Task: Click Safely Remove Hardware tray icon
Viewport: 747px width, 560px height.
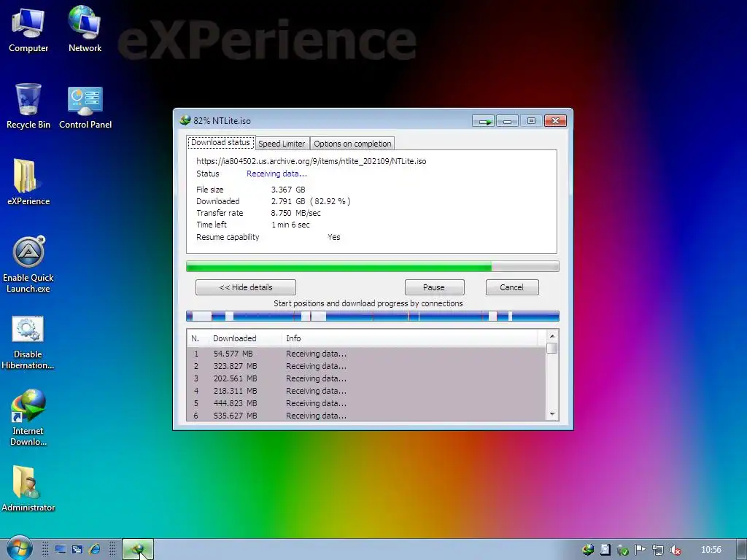Action: [623, 550]
